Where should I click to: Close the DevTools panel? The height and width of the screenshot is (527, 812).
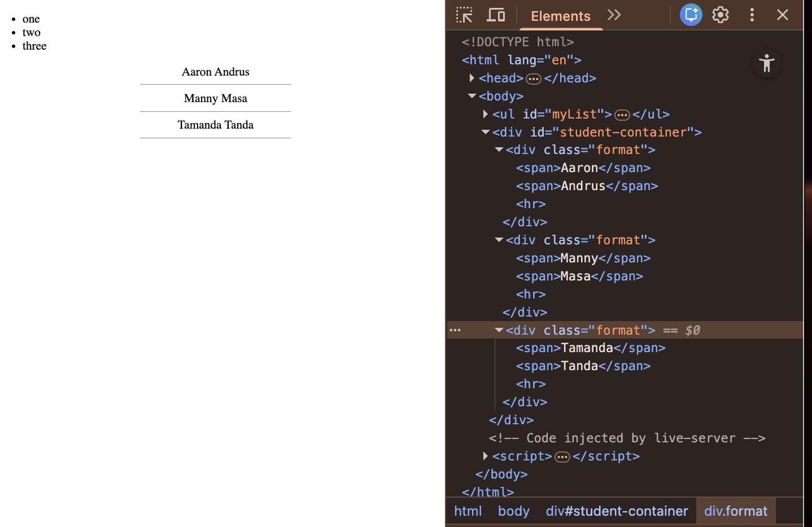coord(783,15)
